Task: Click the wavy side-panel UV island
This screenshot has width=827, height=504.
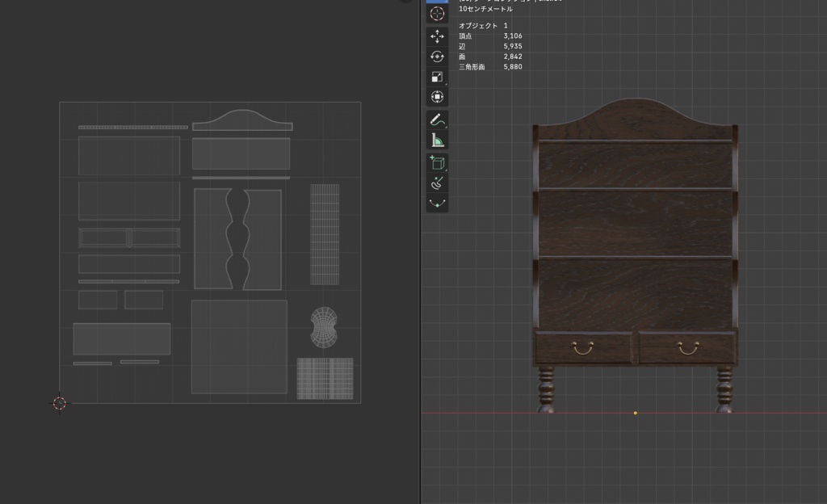Action: tap(238, 239)
